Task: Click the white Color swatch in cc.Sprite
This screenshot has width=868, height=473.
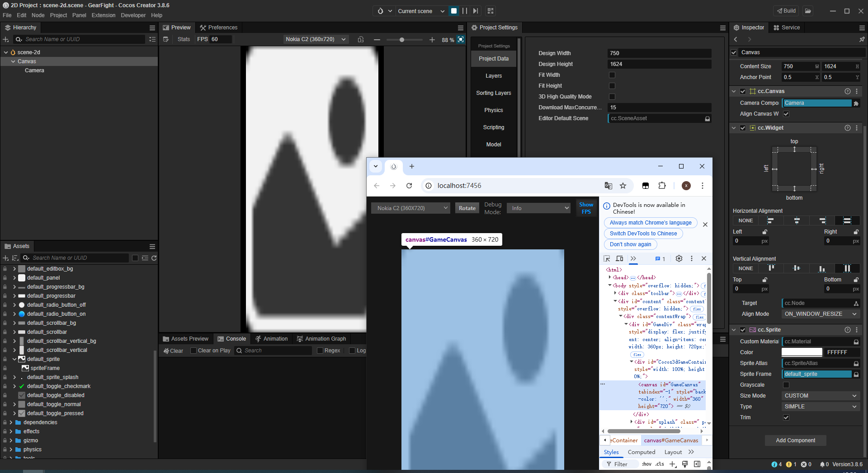Action: point(802,352)
